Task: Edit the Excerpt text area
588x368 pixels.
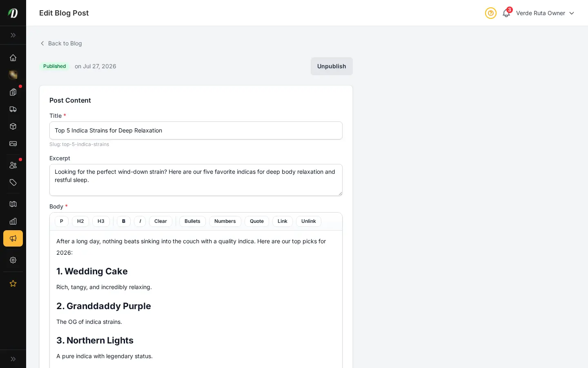Action: (196, 180)
